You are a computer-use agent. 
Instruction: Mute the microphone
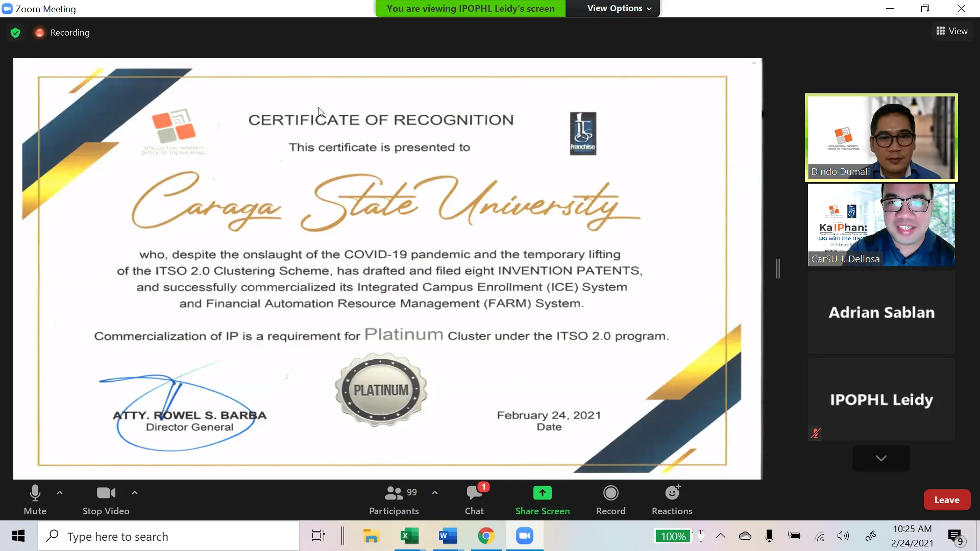click(35, 493)
